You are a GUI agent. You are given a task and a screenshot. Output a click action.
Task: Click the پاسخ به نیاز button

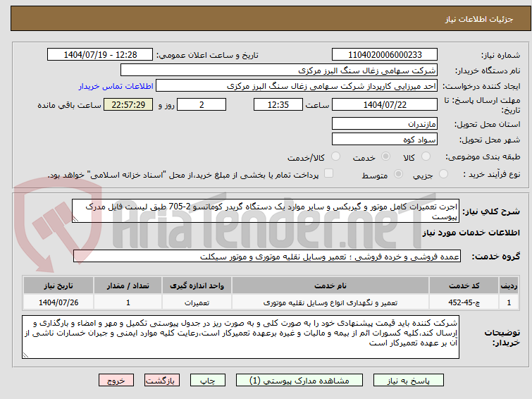coord(409,381)
